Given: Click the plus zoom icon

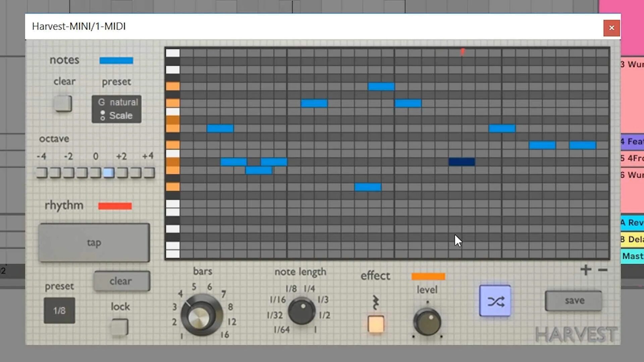Looking at the screenshot, I should coord(586,270).
